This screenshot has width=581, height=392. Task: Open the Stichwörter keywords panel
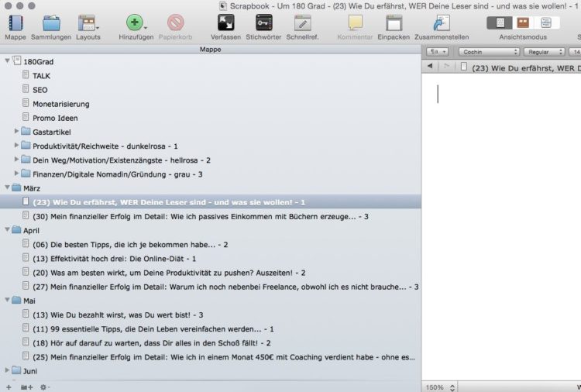point(263,23)
